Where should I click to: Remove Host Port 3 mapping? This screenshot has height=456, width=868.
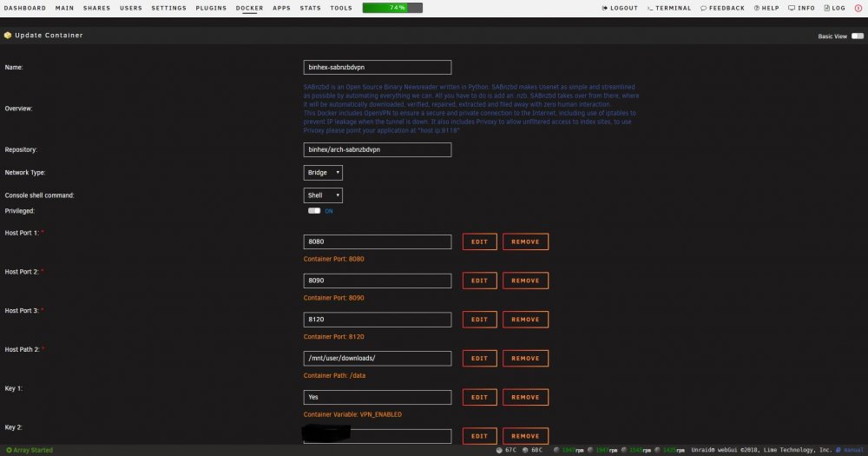click(525, 319)
